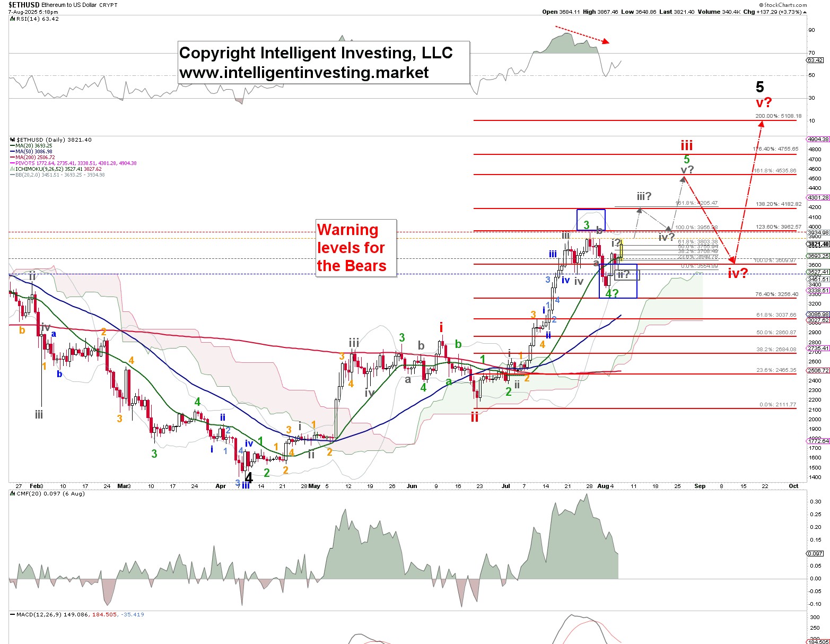Select the "High 3867.46" header value
Screen dimensions: 830x644
pyautogui.click(x=600, y=12)
